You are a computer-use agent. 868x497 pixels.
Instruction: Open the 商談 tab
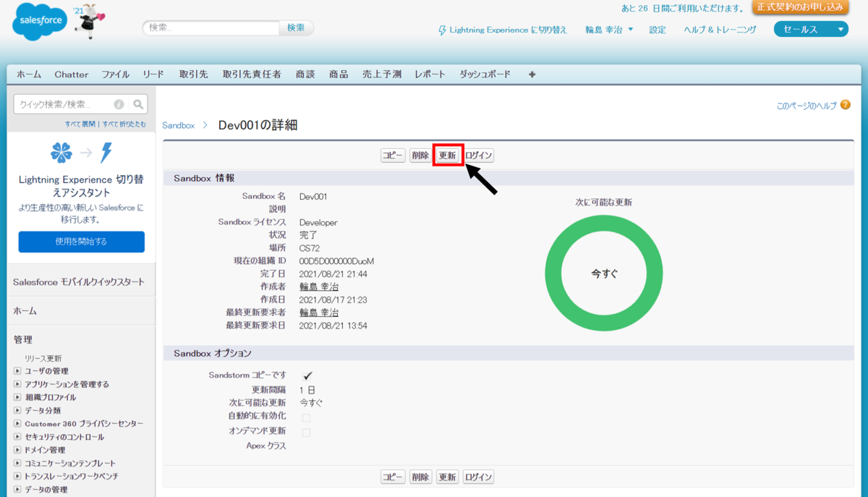pyautogui.click(x=305, y=75)
